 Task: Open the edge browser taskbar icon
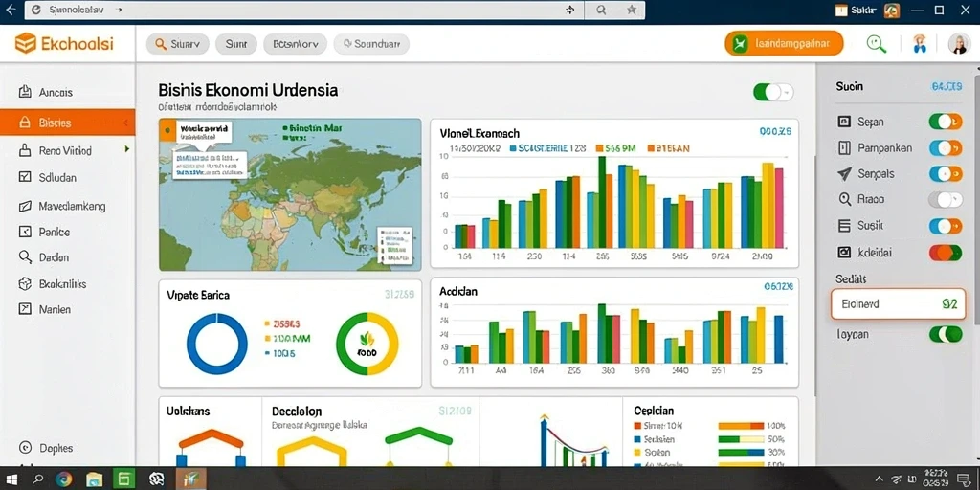coord(64,479)
